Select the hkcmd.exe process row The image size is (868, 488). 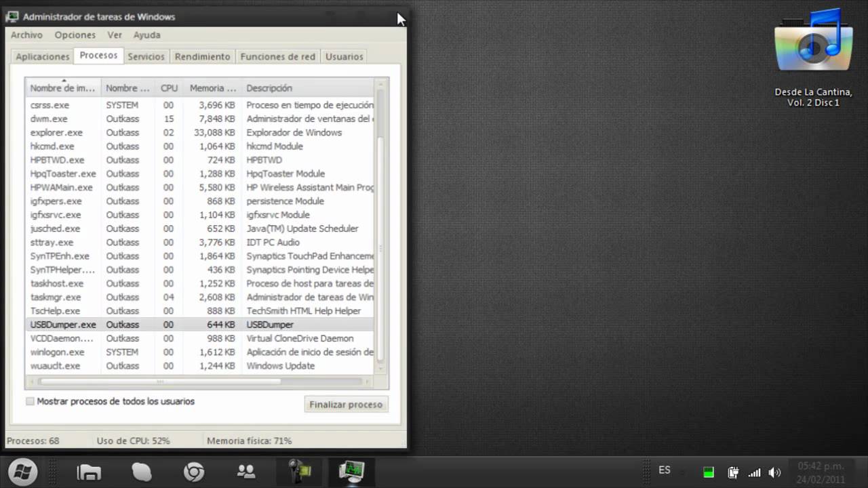click(x=200, y=146)
